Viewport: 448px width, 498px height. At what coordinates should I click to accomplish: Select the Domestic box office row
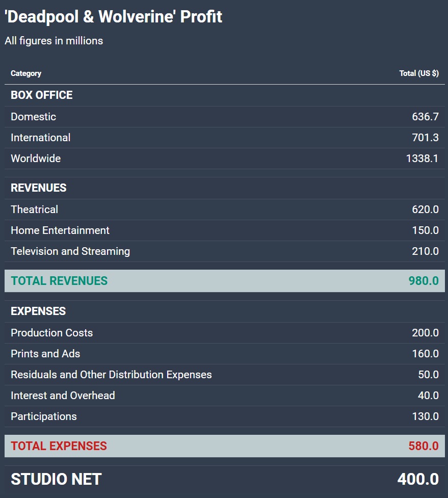[x=224, y=117]
